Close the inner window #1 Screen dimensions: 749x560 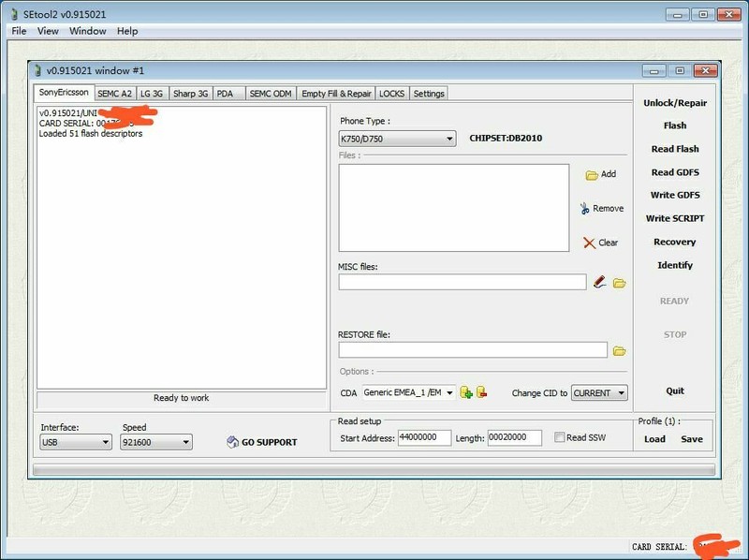[706, 71]
